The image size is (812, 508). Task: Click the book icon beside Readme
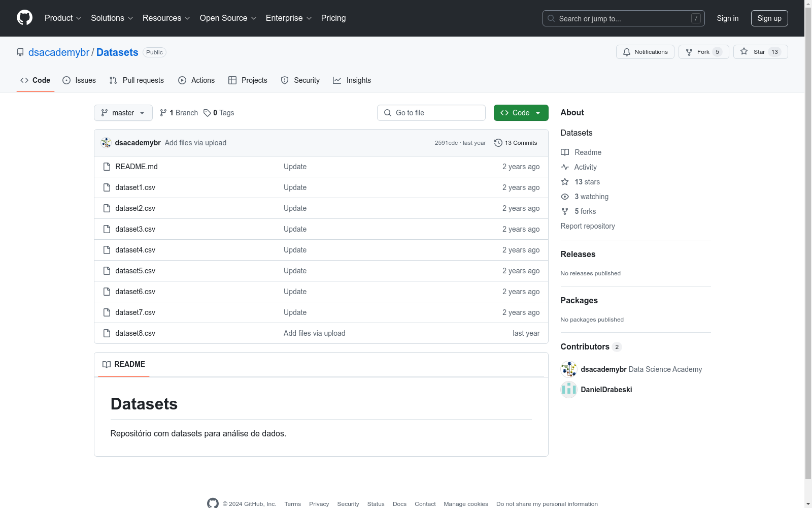click(x=565, y=152)
